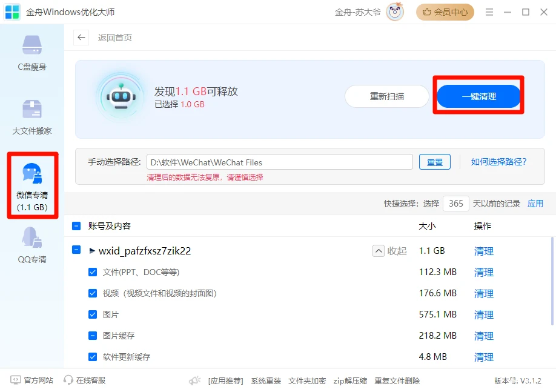Click the 大小 column header
Screen dimensions: 556x392
point(427,226)
